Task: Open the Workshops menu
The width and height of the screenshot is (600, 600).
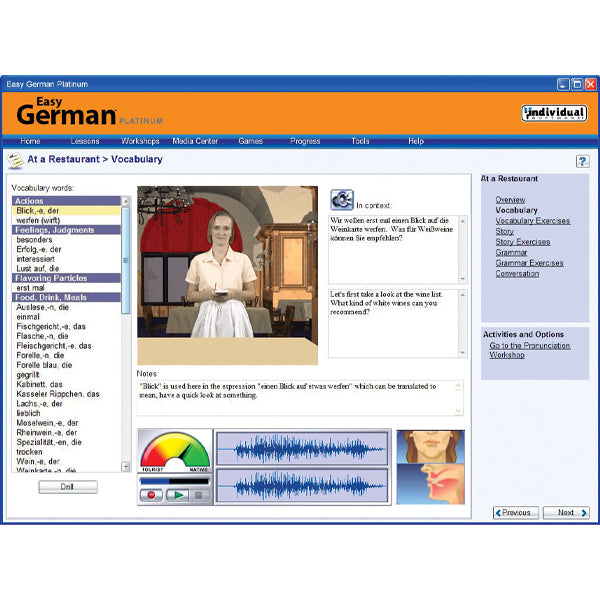Action: pyautogui.click(x=140, y=141)
